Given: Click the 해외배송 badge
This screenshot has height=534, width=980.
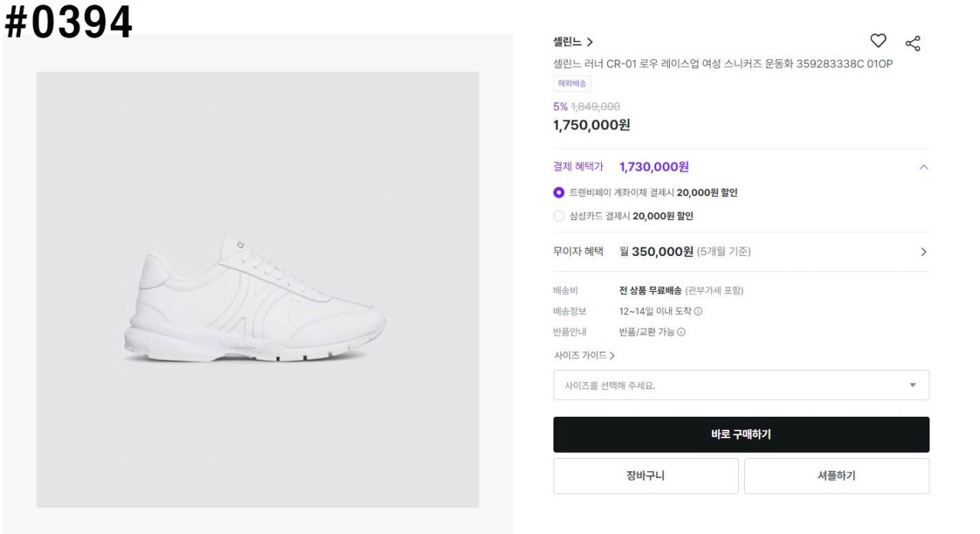Looking at the screenshot, I should click(572, 84).
